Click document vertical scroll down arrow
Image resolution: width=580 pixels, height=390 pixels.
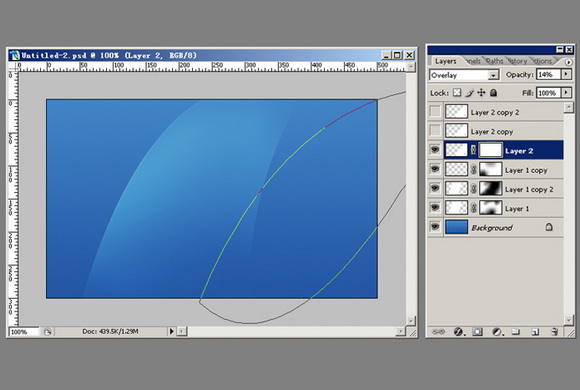coord(411,320)
